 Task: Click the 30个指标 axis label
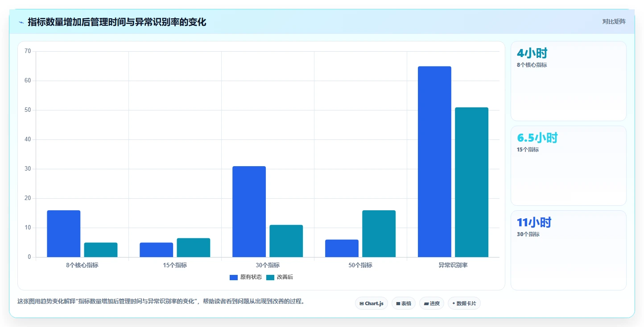coord(268,265)
